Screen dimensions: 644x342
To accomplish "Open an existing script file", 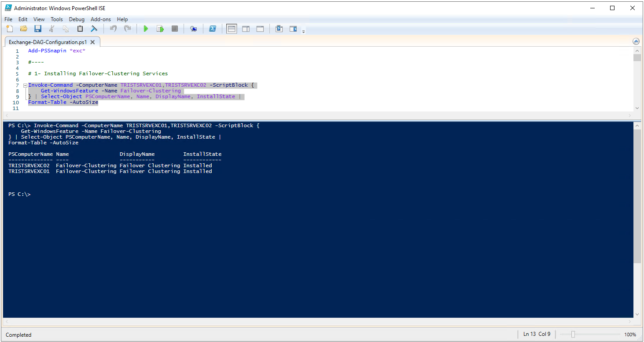I will pos(23,29).
